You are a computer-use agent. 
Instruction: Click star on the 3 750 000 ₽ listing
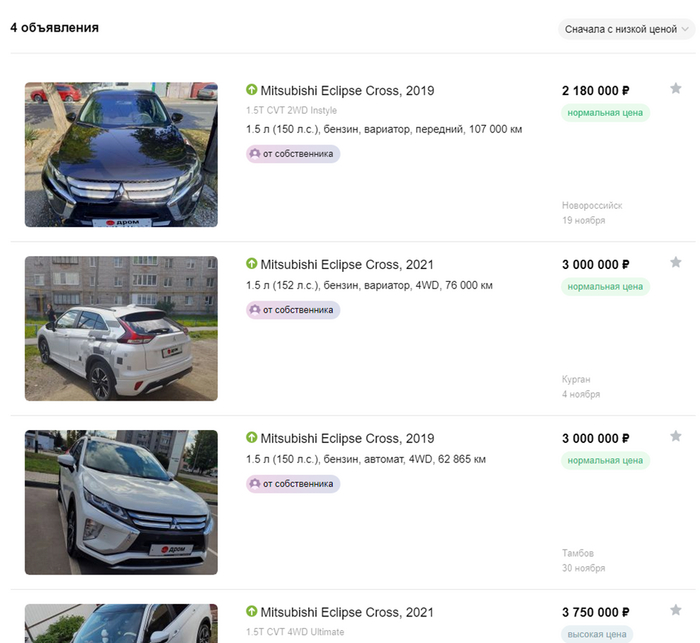click(676, 611)
